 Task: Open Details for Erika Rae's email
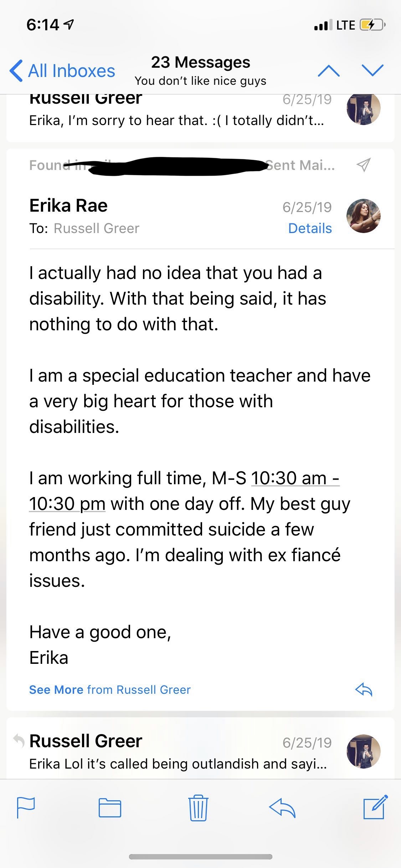pyautogui.click(x=310, y=228)
